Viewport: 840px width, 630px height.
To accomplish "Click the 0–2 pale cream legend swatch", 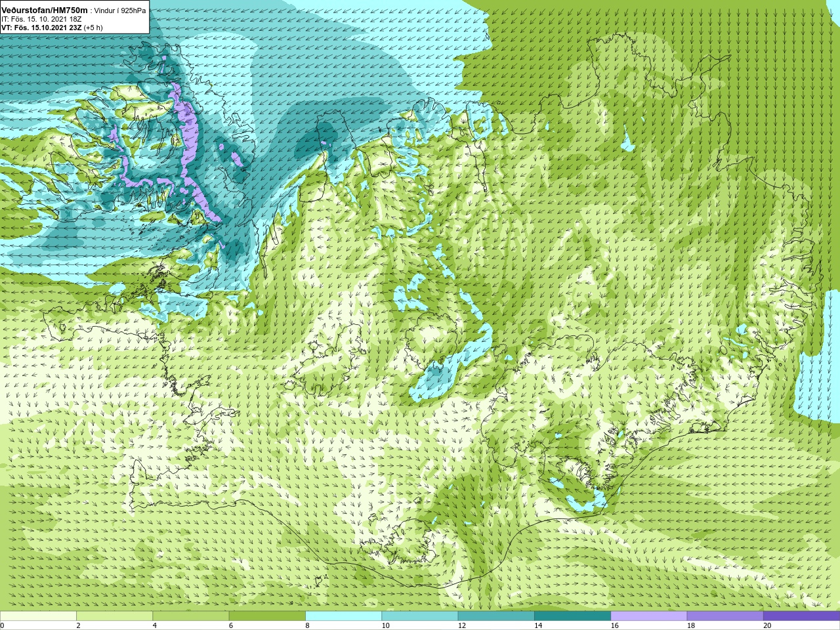I will (x=39, y=616).
